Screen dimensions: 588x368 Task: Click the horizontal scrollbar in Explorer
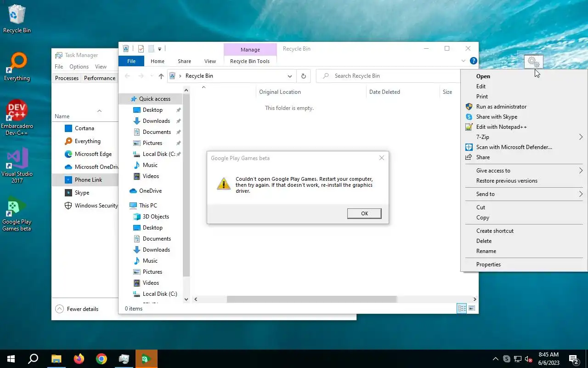coord(311,299)
